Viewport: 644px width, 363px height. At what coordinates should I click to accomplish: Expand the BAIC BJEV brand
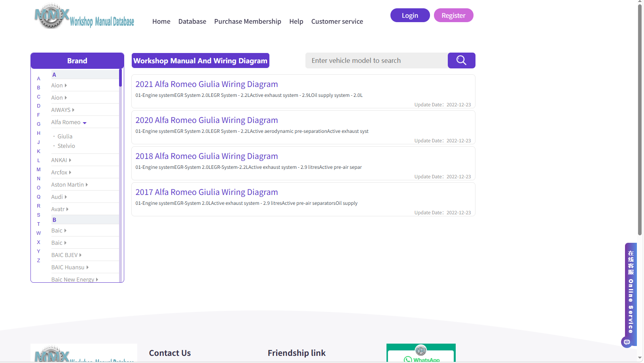[66, 255]
